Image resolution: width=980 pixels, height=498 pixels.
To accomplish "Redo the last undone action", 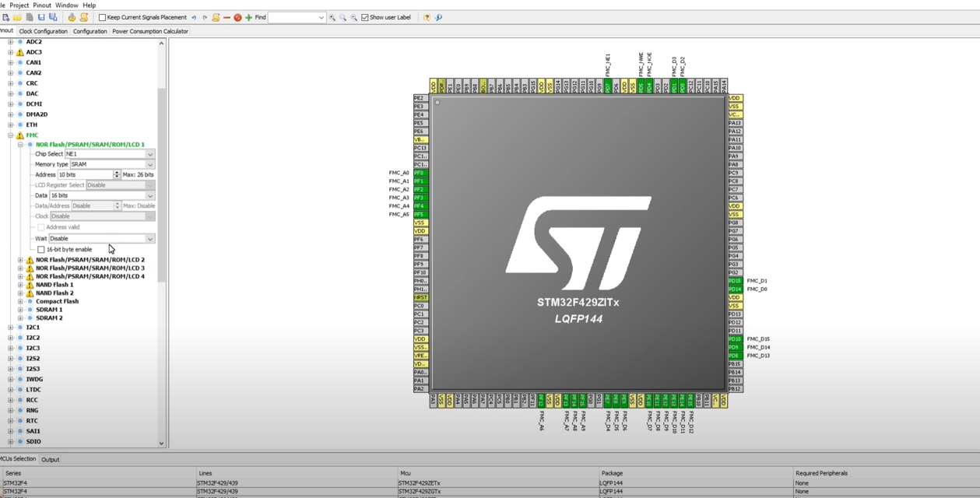I will tap(205, 17).
